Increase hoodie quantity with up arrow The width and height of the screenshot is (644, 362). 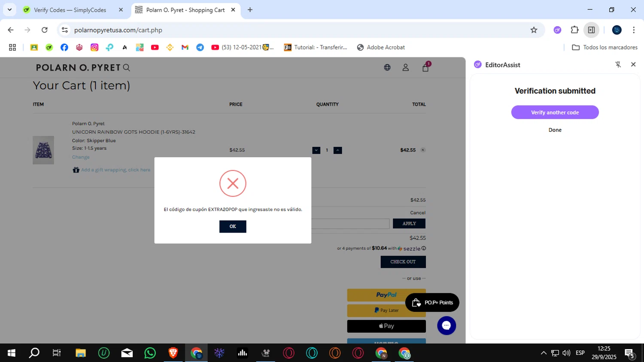[x=338, y=150]
